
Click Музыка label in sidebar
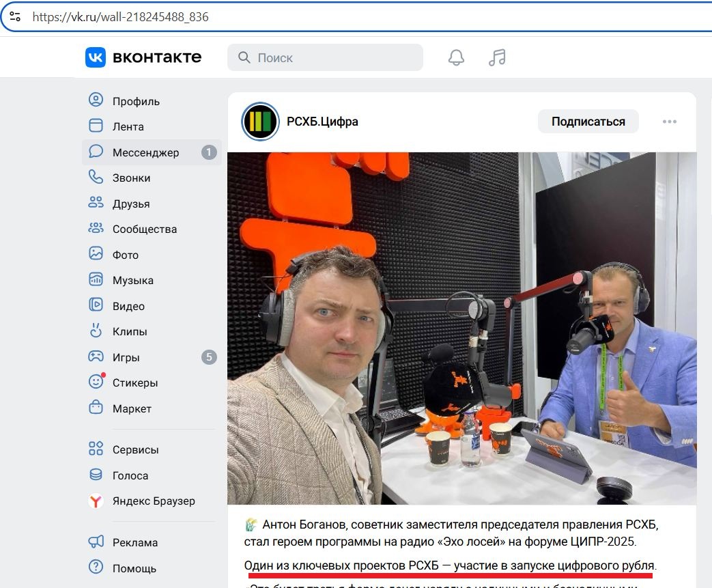[133, 281]
